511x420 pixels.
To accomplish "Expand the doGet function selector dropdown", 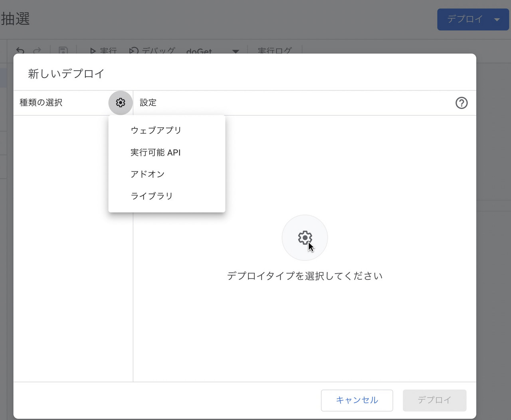I will [236, 51].
